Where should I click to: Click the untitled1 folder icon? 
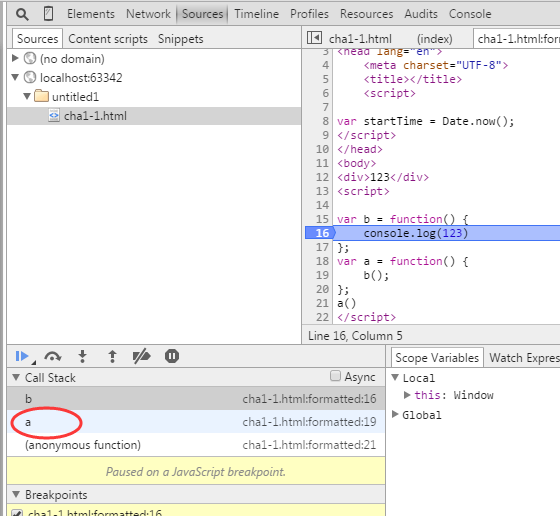tap(41, 96)
